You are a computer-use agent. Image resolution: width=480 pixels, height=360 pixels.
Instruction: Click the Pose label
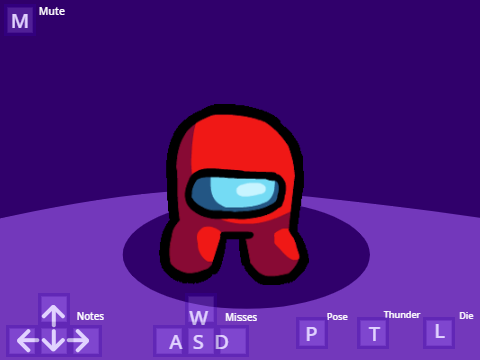point(337,317)
